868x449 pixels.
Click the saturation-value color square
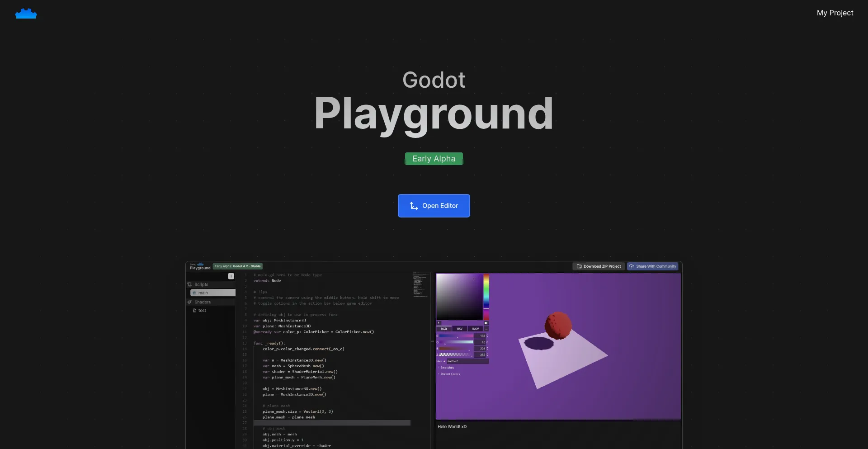coord(459,297)
